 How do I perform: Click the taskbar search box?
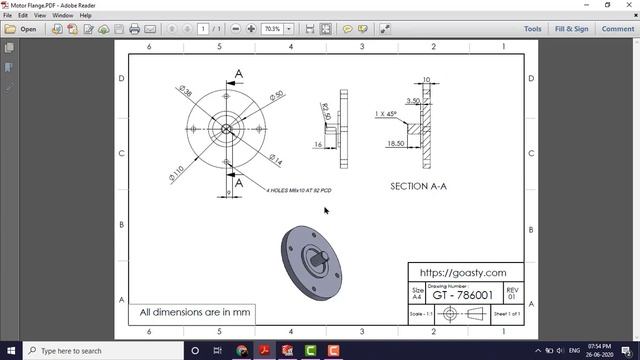pos(103,351)
